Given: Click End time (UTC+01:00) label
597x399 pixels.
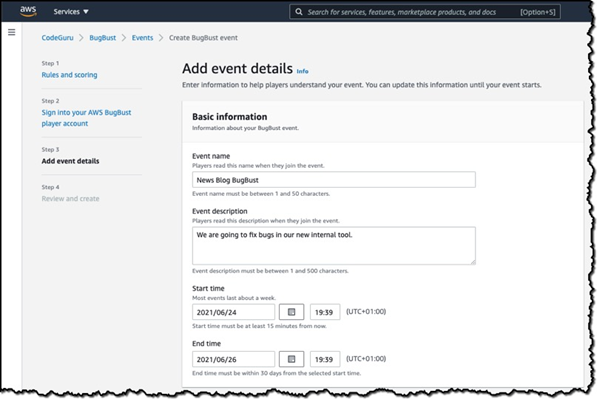Looking at the screenshot, I should (366, 359).
